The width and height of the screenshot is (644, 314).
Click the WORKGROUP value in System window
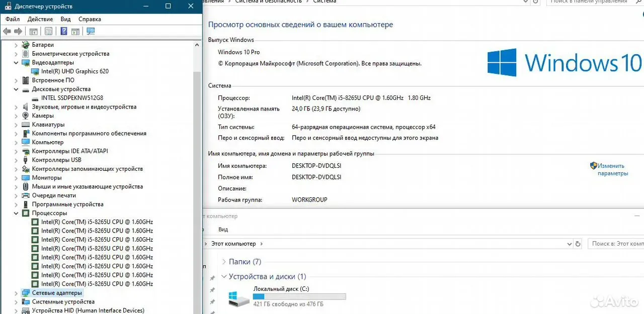click(x=309, y=199)
